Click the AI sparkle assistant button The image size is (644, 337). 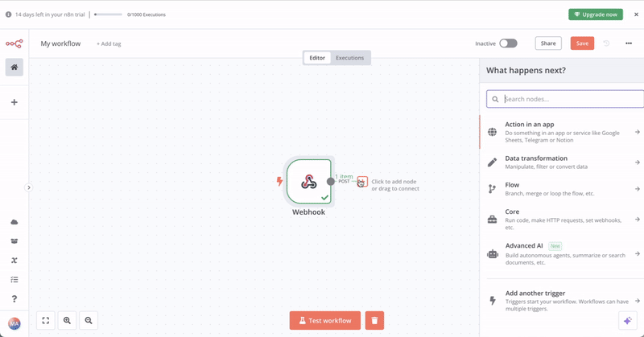coord(628,320)
